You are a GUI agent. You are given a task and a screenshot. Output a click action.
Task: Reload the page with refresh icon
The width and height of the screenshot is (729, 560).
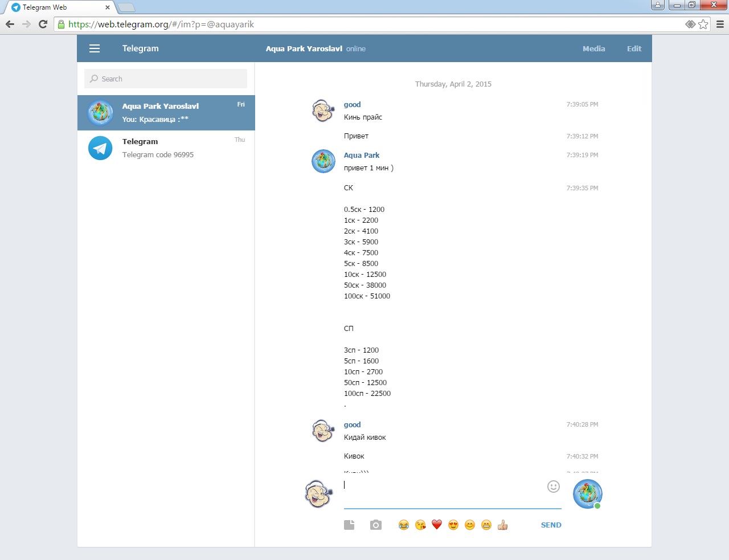coord(43,24)
